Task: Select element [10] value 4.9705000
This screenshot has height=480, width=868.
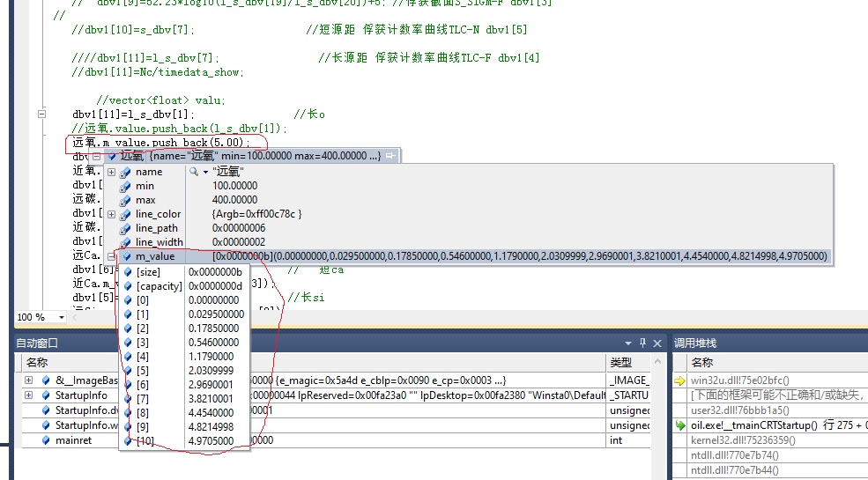Action: pos(211,440)
